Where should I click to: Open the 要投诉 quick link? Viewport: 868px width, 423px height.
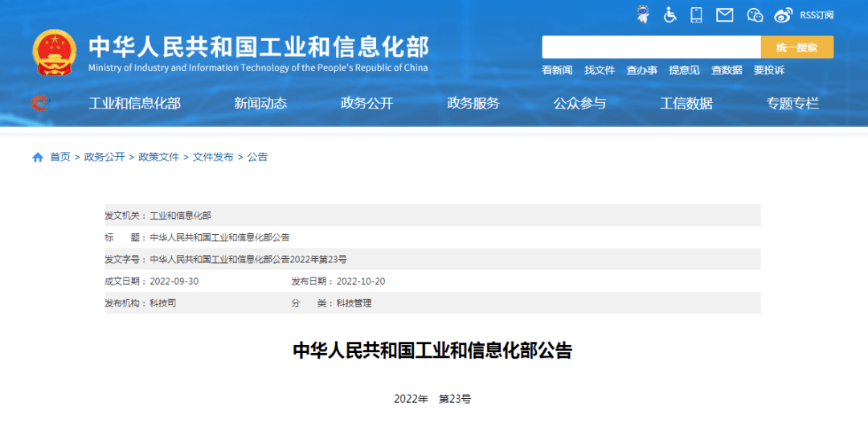[769, 70]
